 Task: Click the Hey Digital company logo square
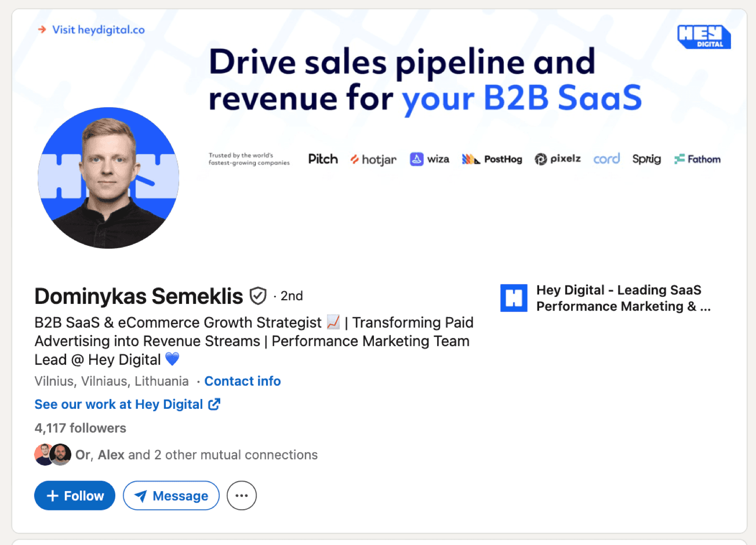click(514, 298)
